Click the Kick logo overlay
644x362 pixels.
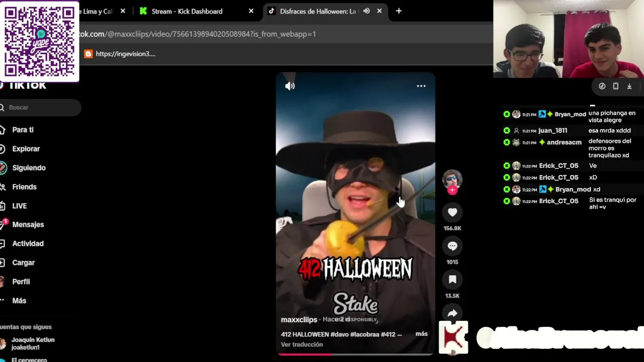(453, 337)
